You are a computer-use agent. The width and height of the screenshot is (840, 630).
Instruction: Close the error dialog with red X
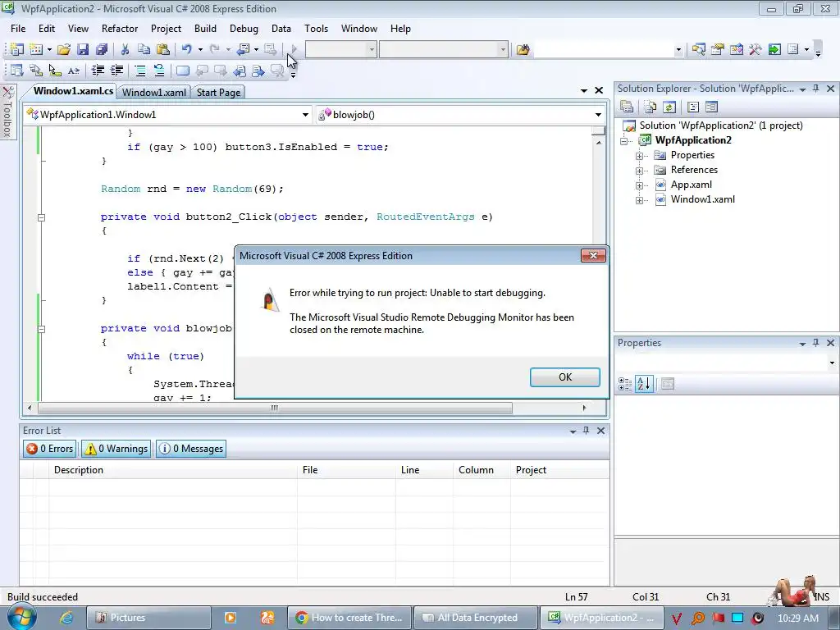pos(593,256)
